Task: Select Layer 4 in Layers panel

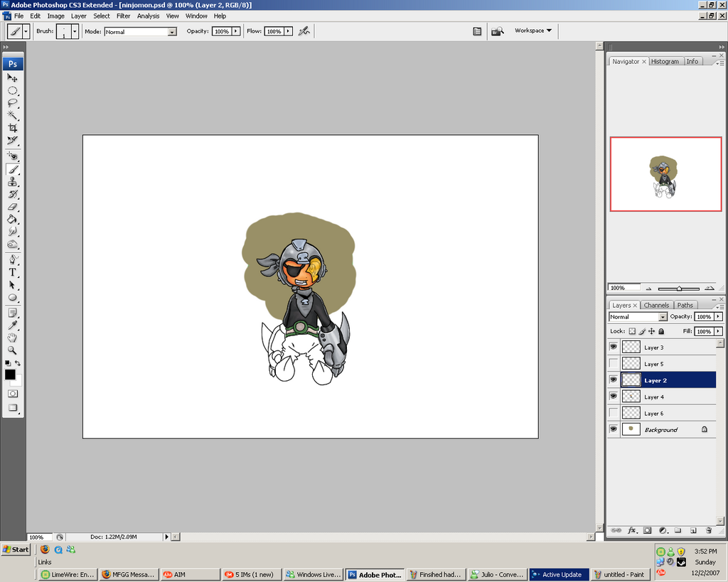Action: (654, 397)
